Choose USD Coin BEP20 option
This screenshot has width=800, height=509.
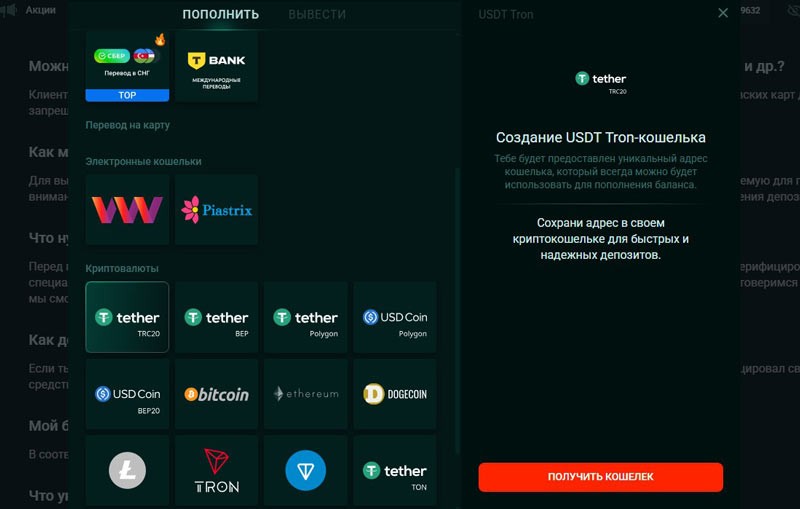(x=127, y=394)
